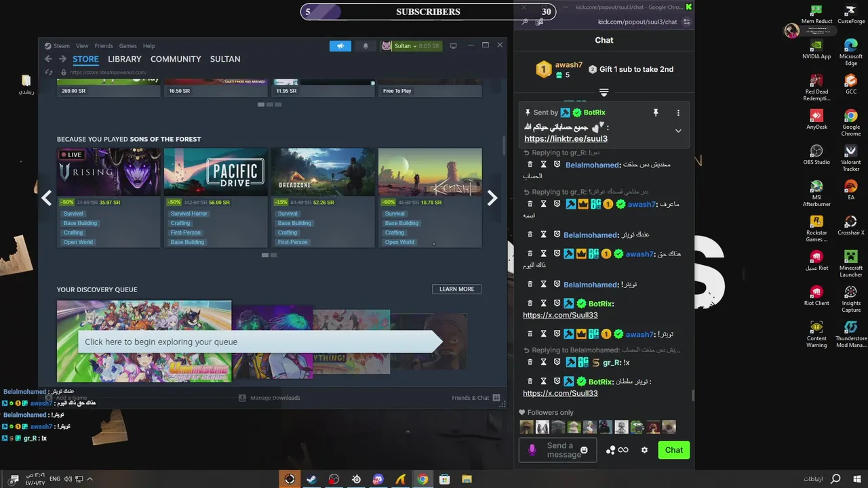Click here to begin exploring your queue
The image size is (868, 488).
260,342
